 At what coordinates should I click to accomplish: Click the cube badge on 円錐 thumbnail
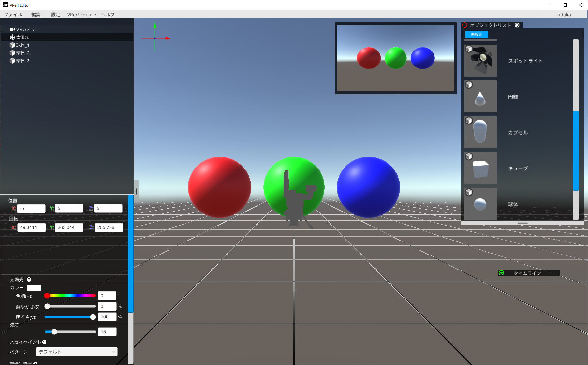(469, 85)
